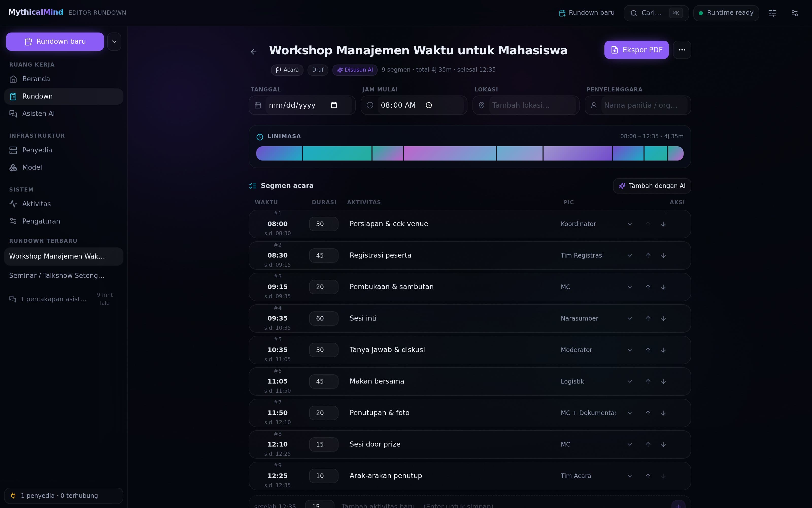Open Aktivitas in the Sistem section
Screen dimensions: 812x508
63,204
